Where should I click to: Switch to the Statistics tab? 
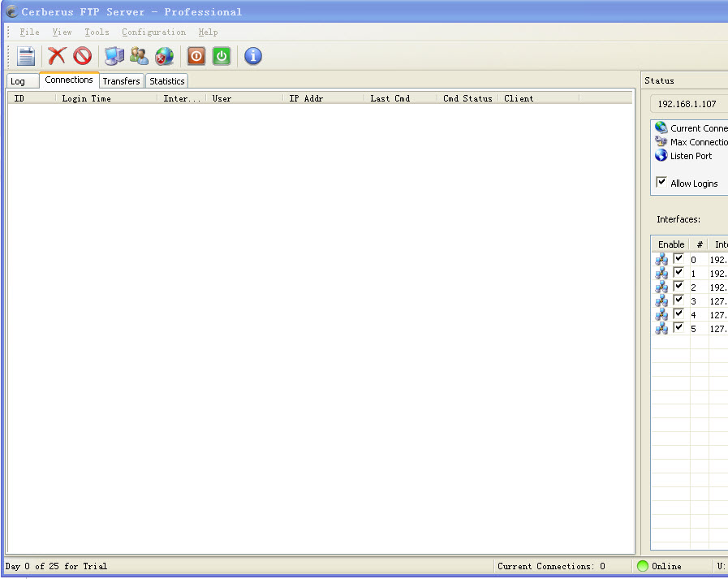pos(167,81)
